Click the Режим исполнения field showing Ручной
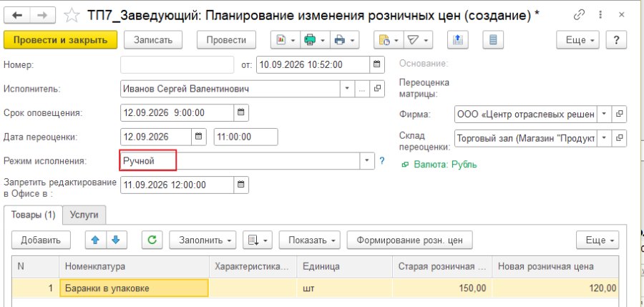The image size is (644, 307). [x=240, y=161]
